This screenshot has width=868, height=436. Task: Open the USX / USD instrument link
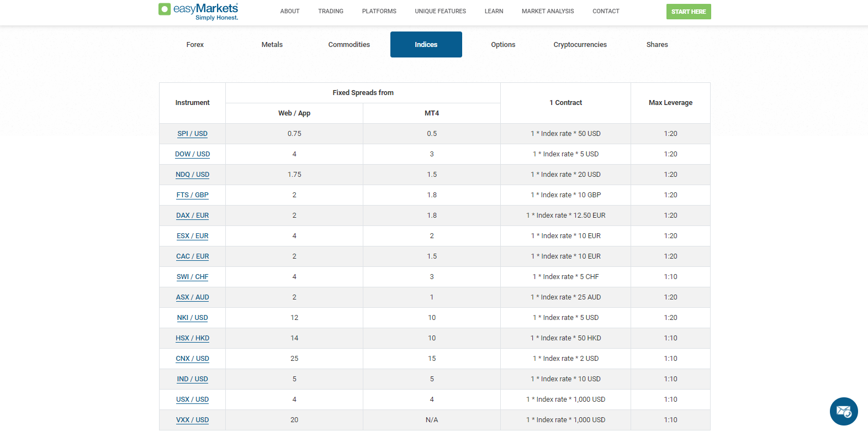tap(192, 400)
